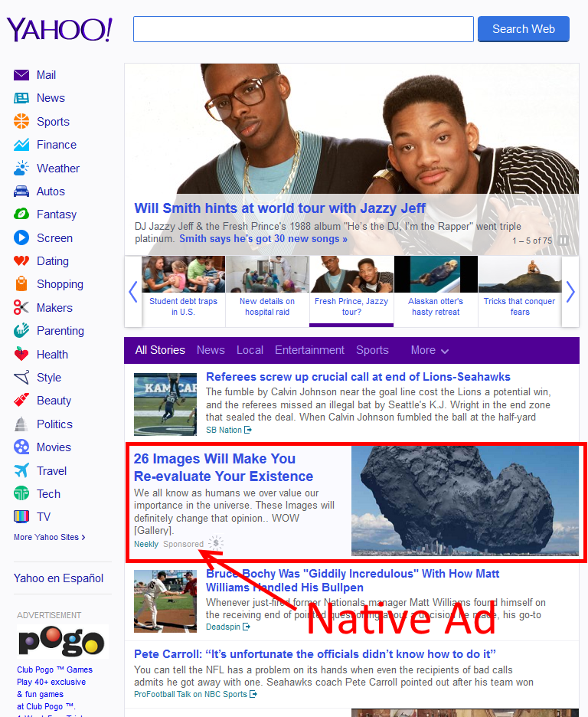Open the Mail envelope icon in sidebar
This screenshot has height=717, width=588.
(21, 75)
